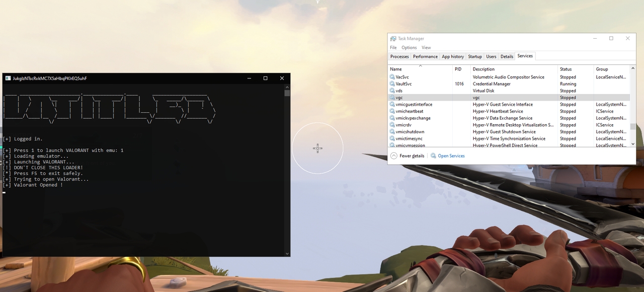
Task: Click the vmicguestinterface gear icon
Action: tap(393, 104)
